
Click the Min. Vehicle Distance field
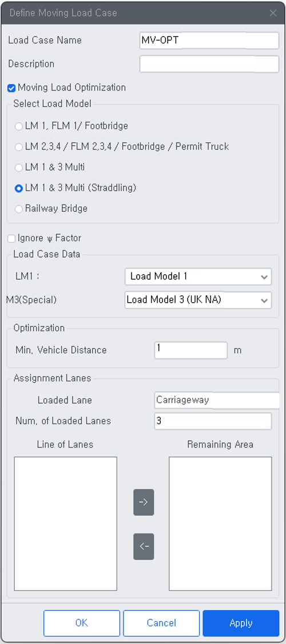pyautogui.click(x=191, y=350)
